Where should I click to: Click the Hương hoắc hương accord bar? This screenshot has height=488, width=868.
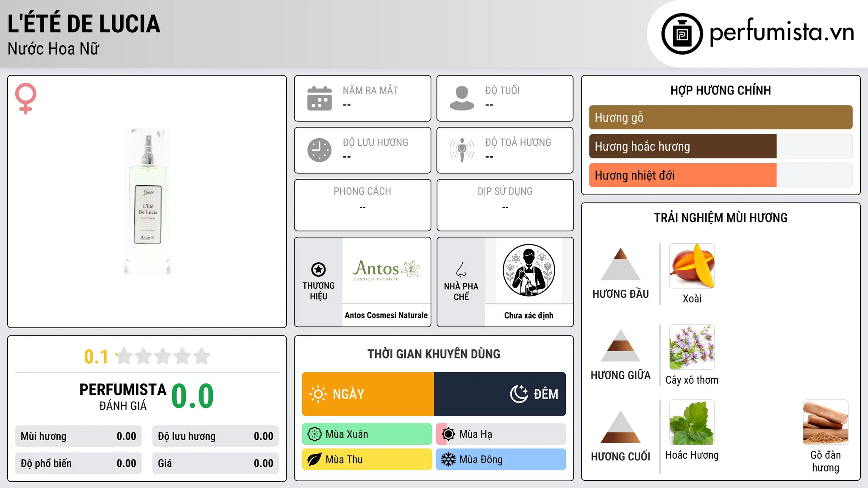[721, 147]
